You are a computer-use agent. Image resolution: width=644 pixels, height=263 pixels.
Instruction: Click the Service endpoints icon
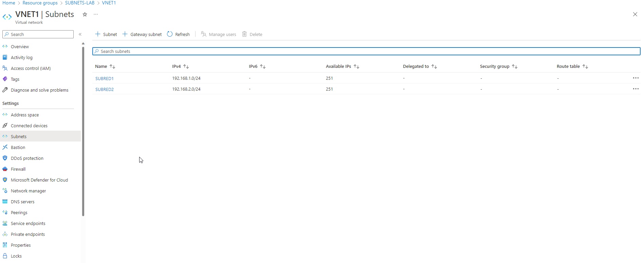5,223
